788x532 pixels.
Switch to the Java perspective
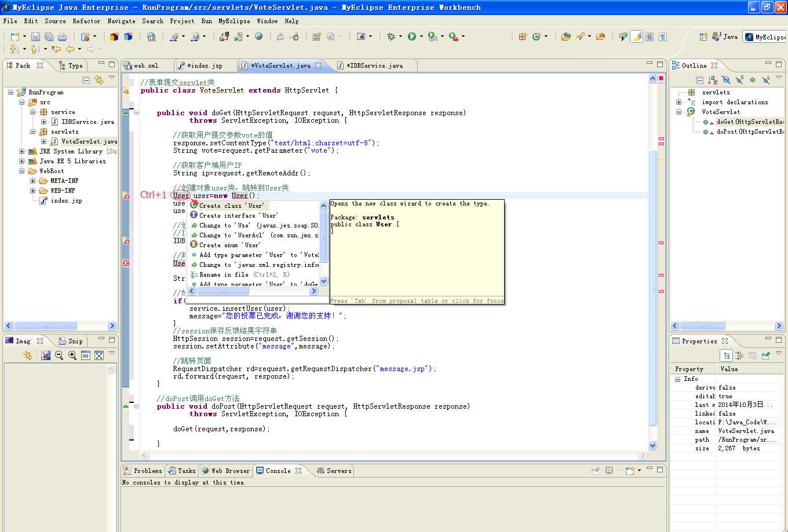[725, 36]
